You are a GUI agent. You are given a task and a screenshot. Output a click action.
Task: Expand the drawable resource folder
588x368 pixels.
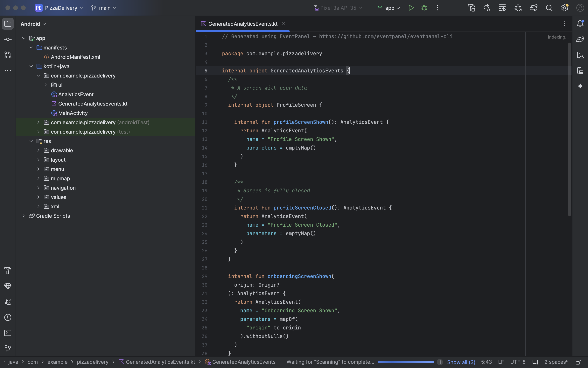(x=38, y=150)
